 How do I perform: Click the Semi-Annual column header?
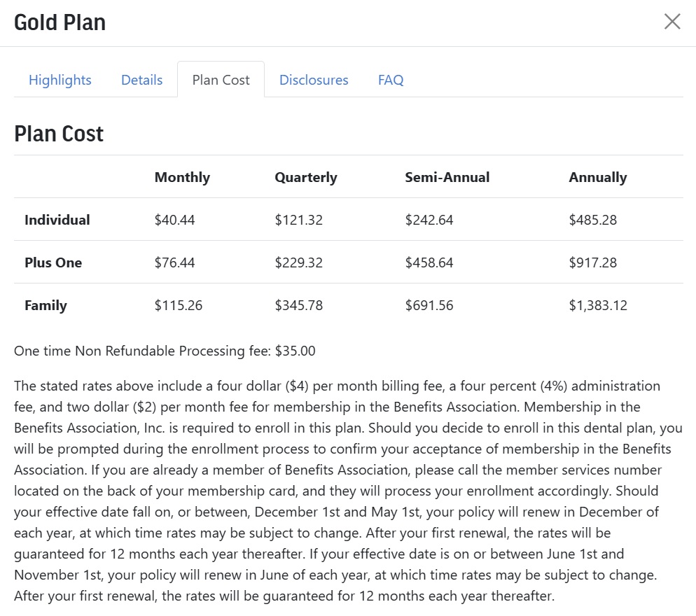point(447,177)
